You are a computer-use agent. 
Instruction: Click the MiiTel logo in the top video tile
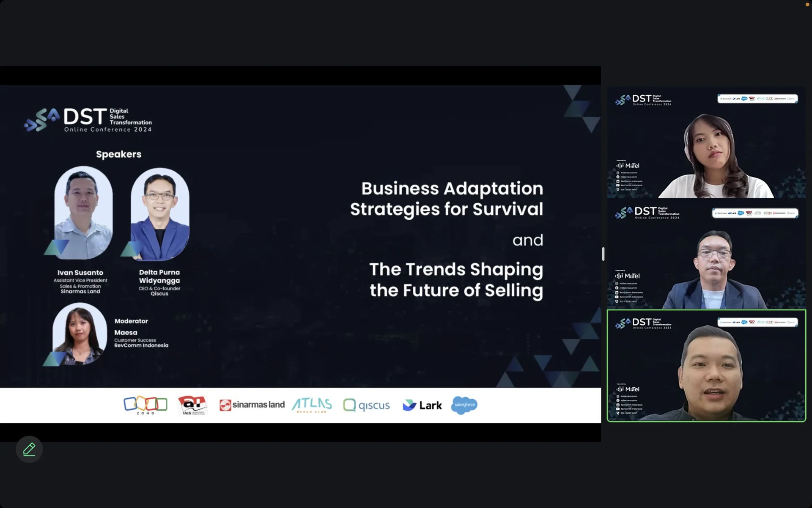click(x=628, y=166)
